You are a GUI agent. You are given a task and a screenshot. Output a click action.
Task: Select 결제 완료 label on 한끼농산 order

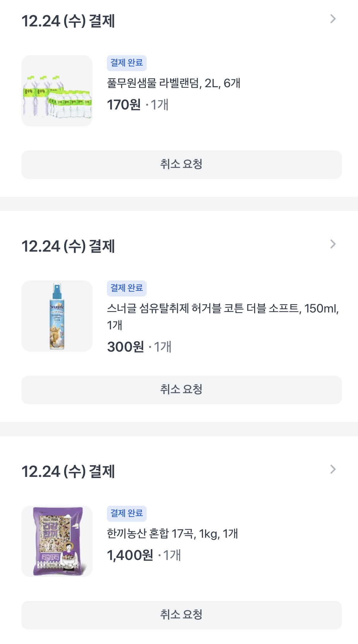(127, 513)
